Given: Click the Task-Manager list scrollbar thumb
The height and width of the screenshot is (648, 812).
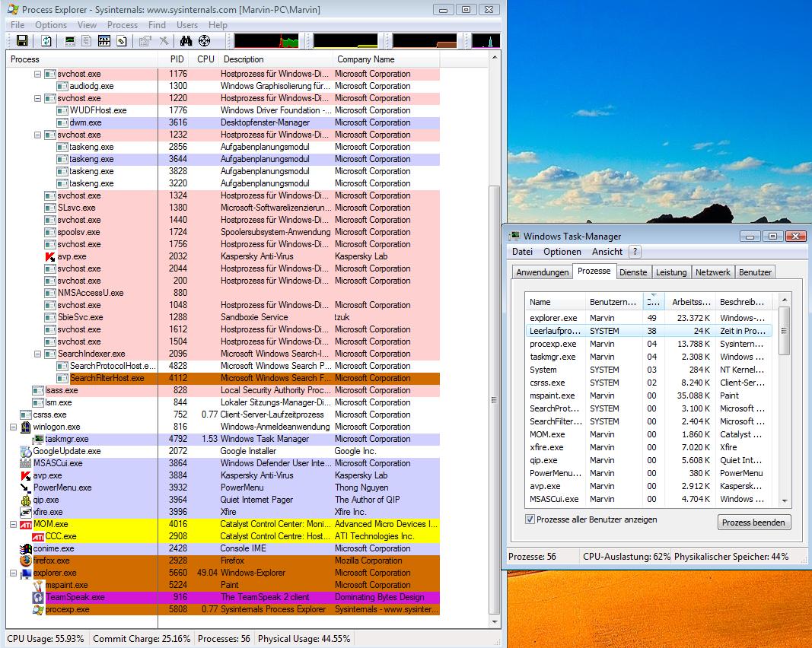Looking at the screenshot, I should pyautogui.click(x=784, y=331).
